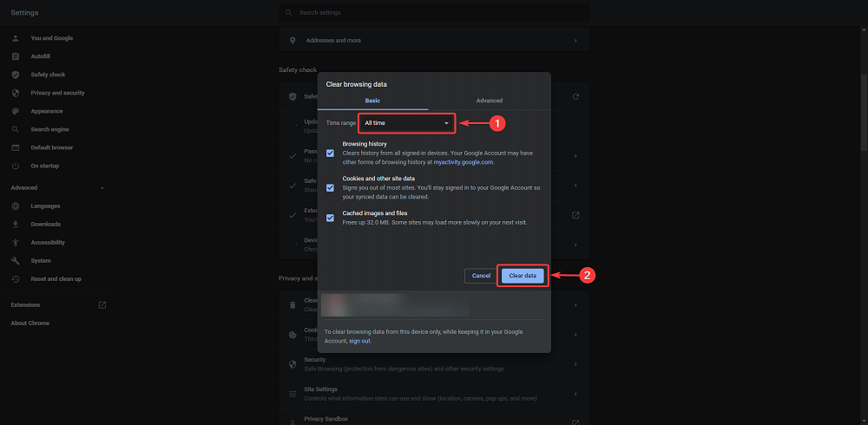Click the Languages globe icon
The image size is (868, 425).
[16, 206]
